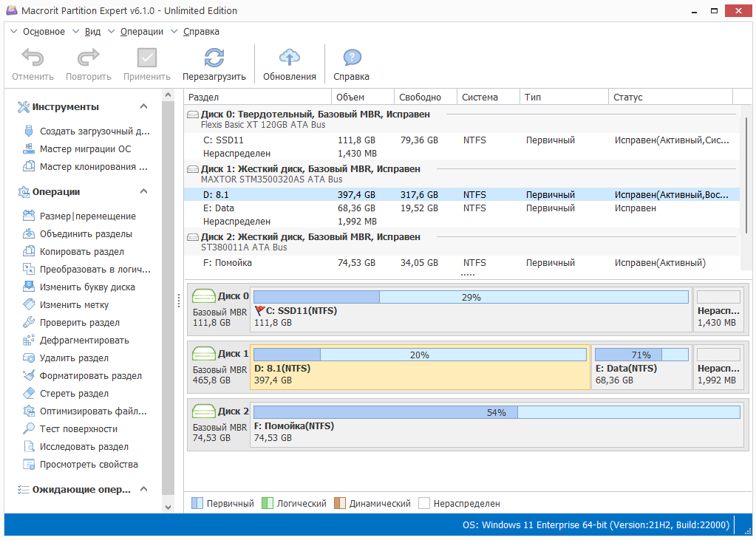Select 'Стереть раздел' wipe operation
The image size is (756, 540).
[66, 394]
